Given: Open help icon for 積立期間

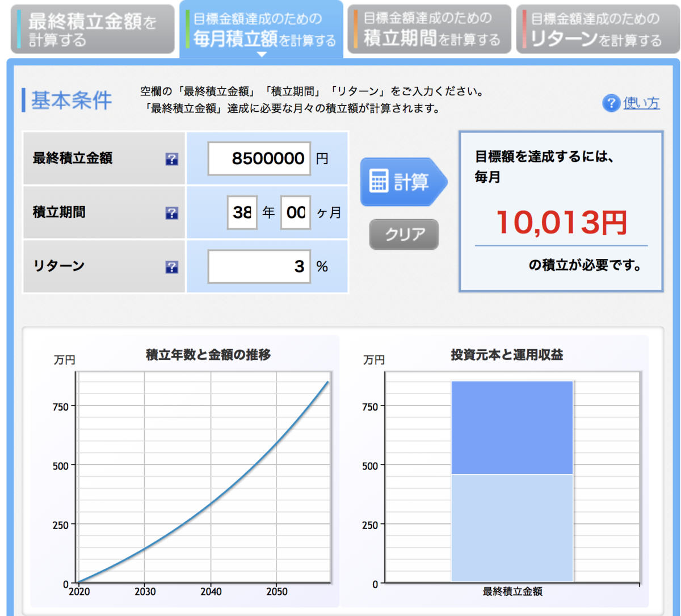Looking at the screenshot, I should pos(172,213).
